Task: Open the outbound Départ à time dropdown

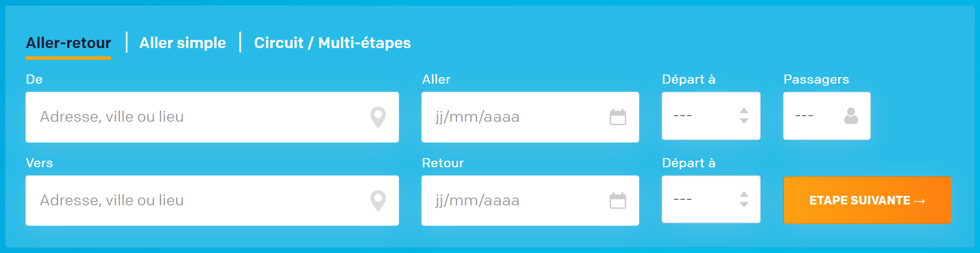Action: pyautogui.click(x=711, y=116)
